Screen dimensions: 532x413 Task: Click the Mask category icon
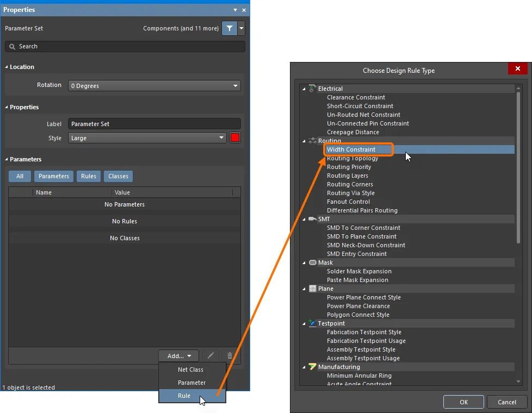[312, 262]
